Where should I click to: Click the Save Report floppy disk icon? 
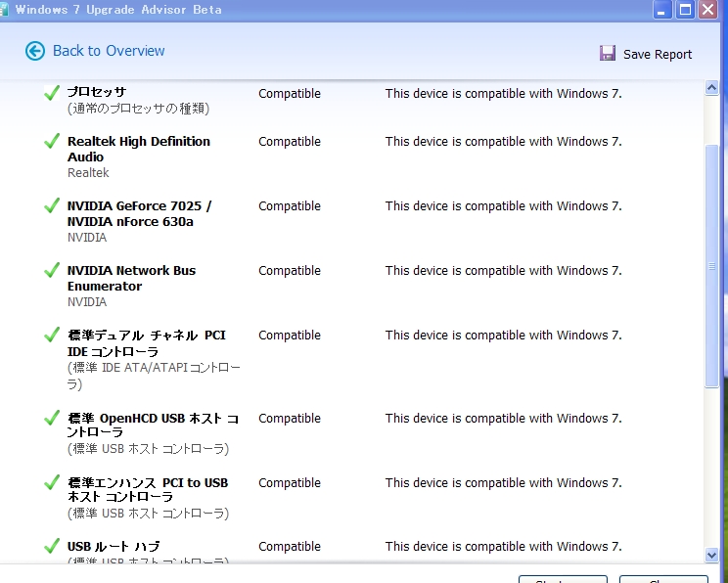pyautogui.click(x=608, y=54)
